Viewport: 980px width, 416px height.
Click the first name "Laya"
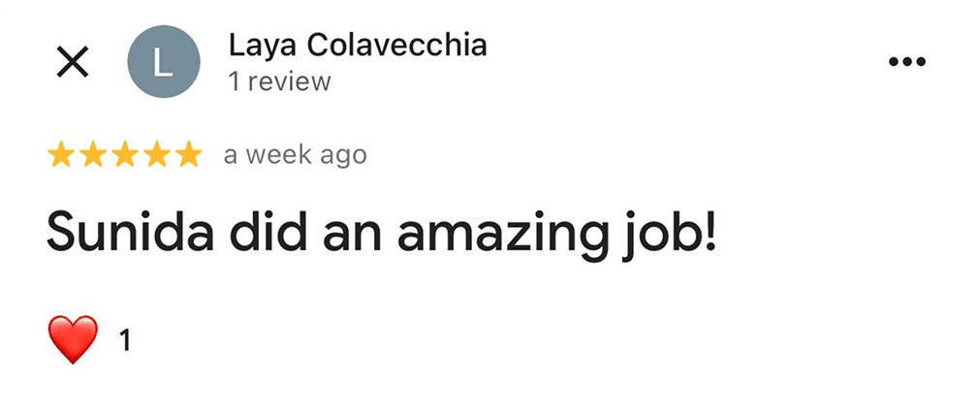[260, 46]
